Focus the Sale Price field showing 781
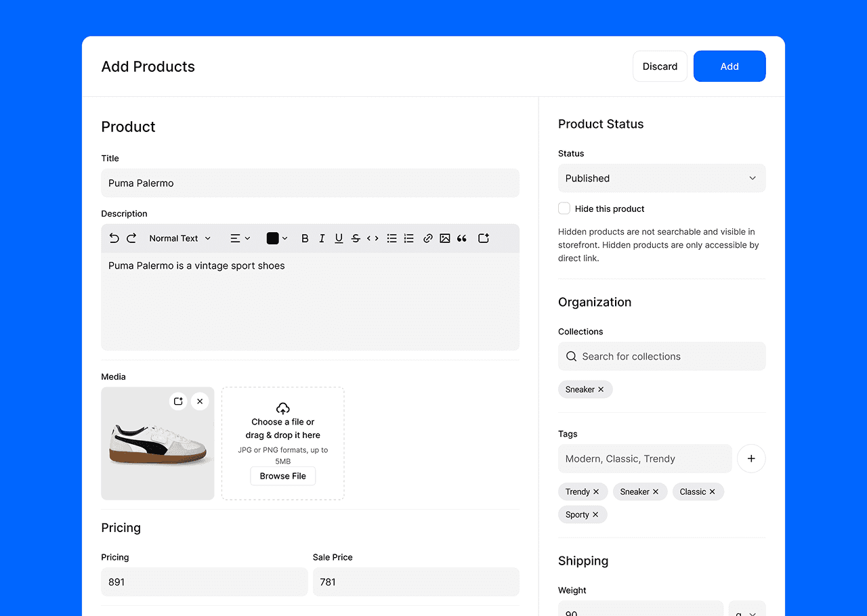 pyautogui.click(x=416, y=581)
